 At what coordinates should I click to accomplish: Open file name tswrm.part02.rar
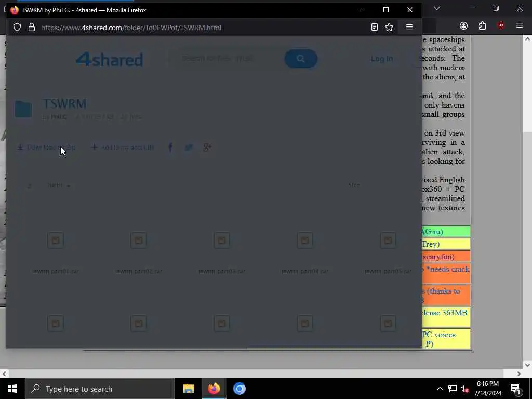[139, 271]
